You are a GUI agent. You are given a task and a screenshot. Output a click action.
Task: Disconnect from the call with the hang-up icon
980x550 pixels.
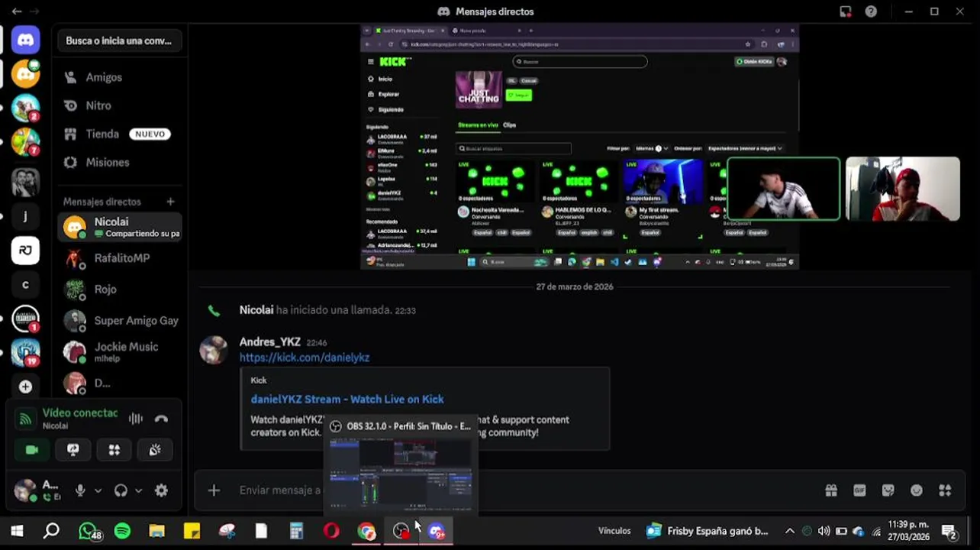161,419
